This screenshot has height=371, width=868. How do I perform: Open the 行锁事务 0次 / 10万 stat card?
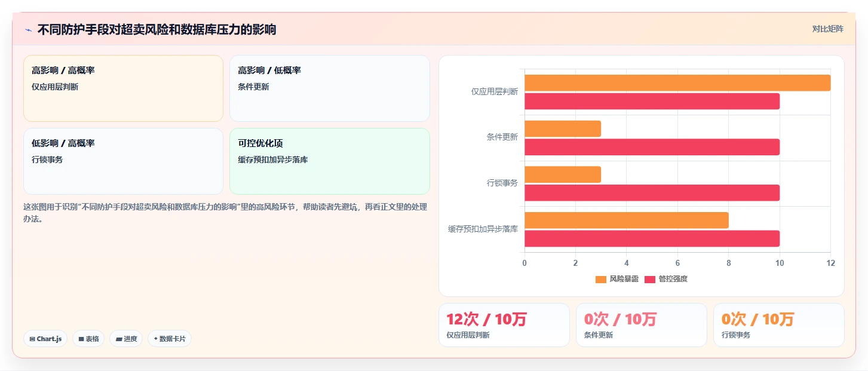779,325
